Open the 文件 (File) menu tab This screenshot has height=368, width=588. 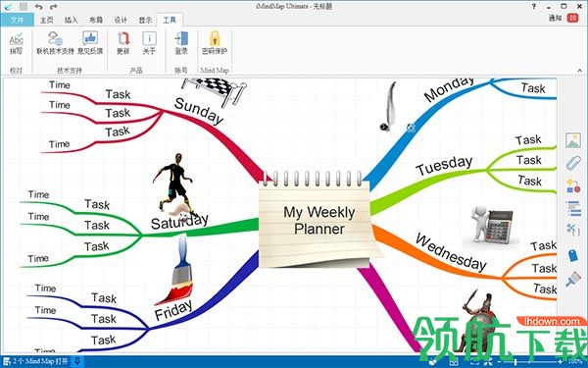coord(17,20)
